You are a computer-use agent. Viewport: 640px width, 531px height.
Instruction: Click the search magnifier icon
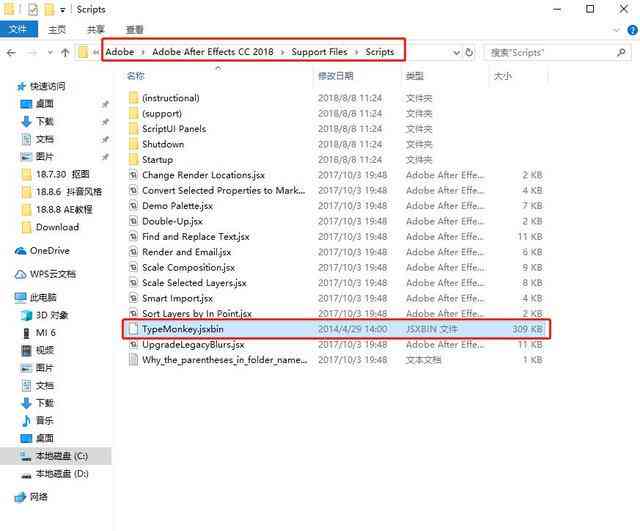click(621, 52)
